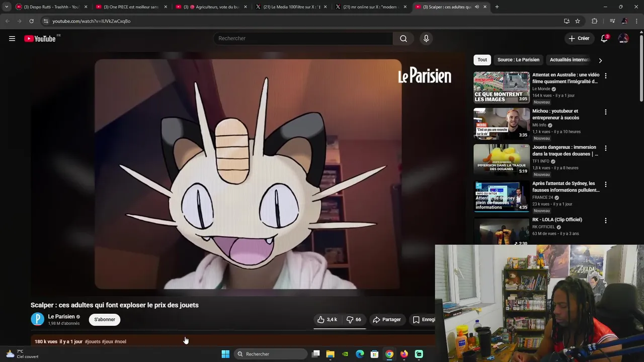This screenshot has width=644, height=362.
Task: Subscribe with S'abonner button
Action: pos(105,319)
